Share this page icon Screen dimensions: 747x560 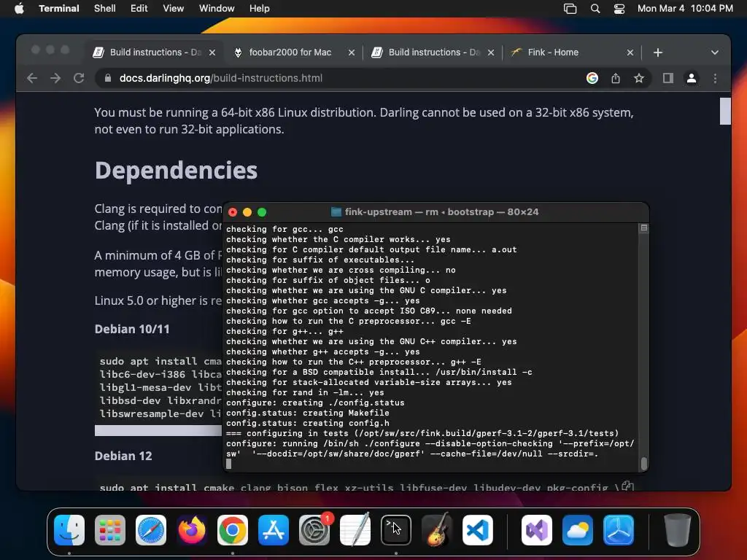(x=616, y=78)
